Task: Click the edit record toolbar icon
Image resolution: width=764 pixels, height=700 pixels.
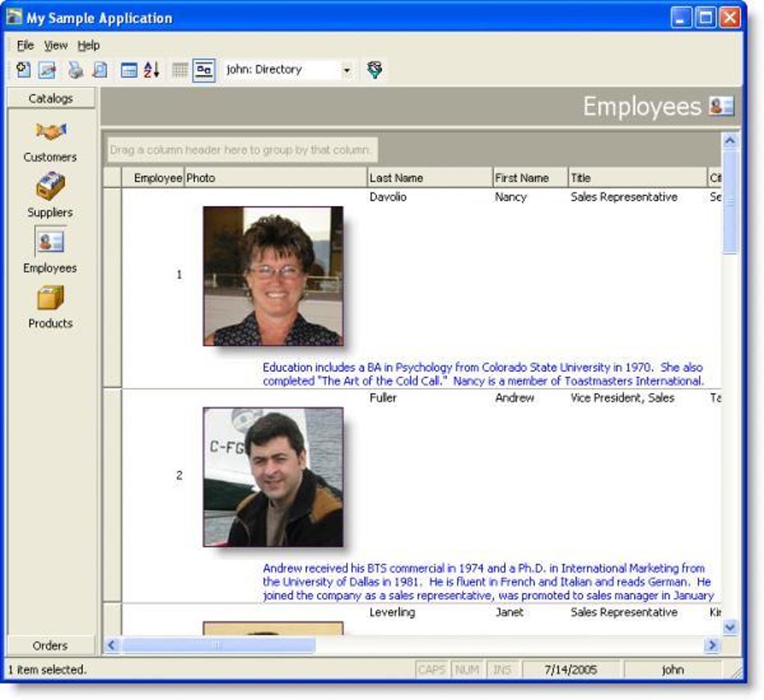Action: (47, 70)
